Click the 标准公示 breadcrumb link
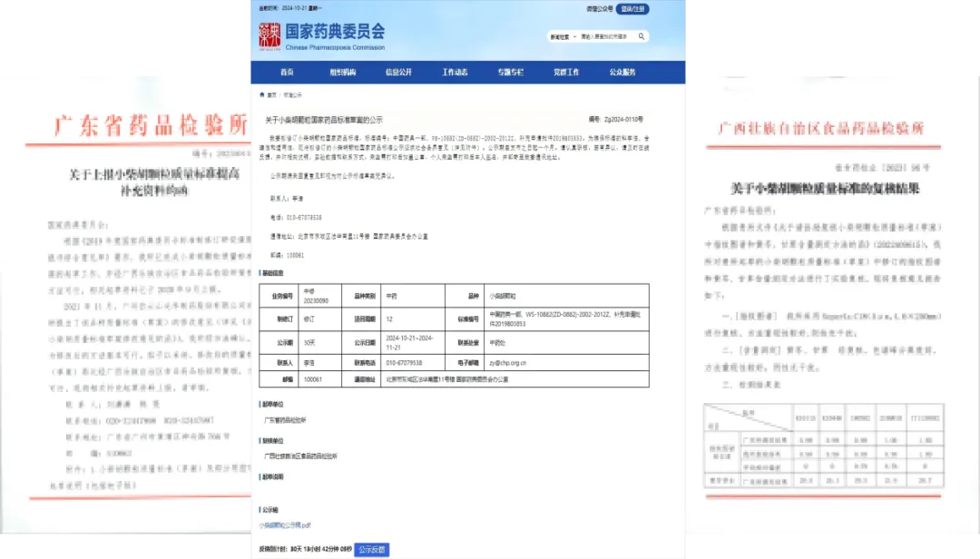 [x=291, y=94]
